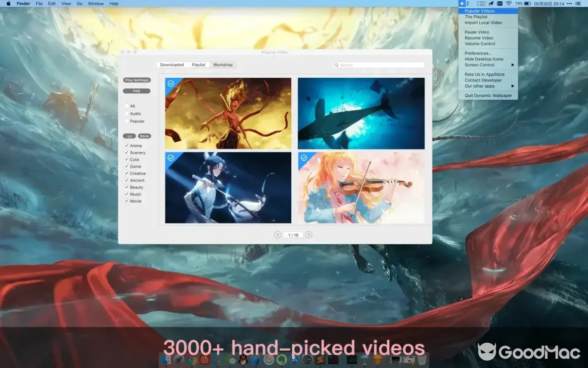The width and height of the screenshot is (588, 368).
Task: Open QQ from the Dock
Action: coord(243,361)
